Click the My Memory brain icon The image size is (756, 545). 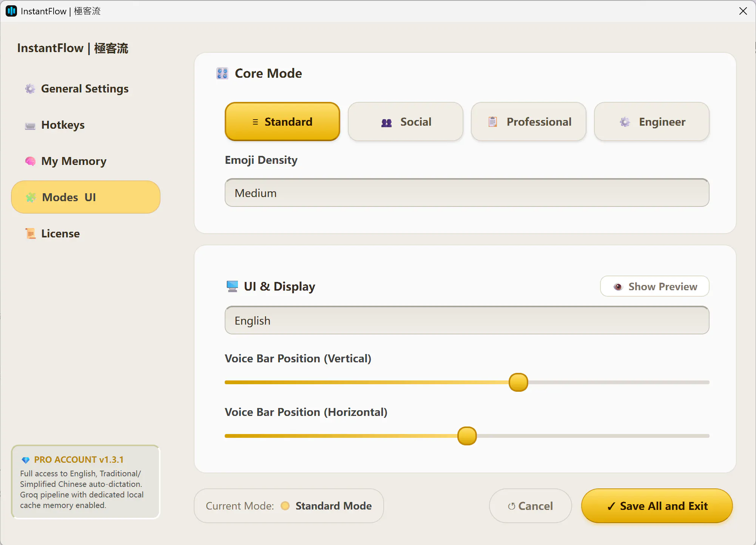click(30, 161)
